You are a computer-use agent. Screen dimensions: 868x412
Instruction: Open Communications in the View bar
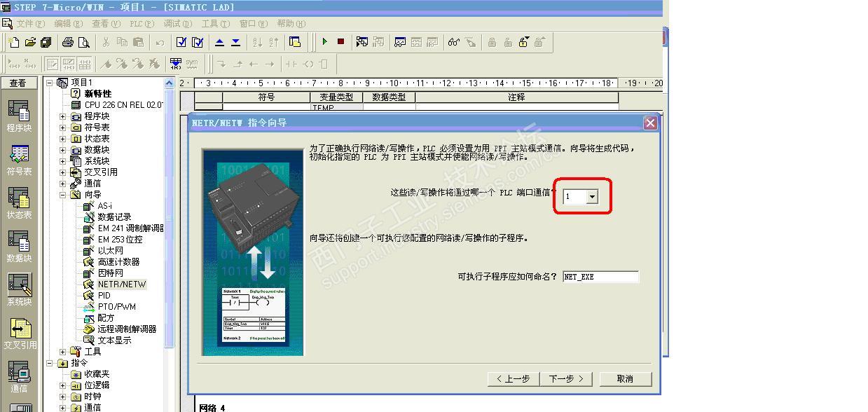click(19, 377)
